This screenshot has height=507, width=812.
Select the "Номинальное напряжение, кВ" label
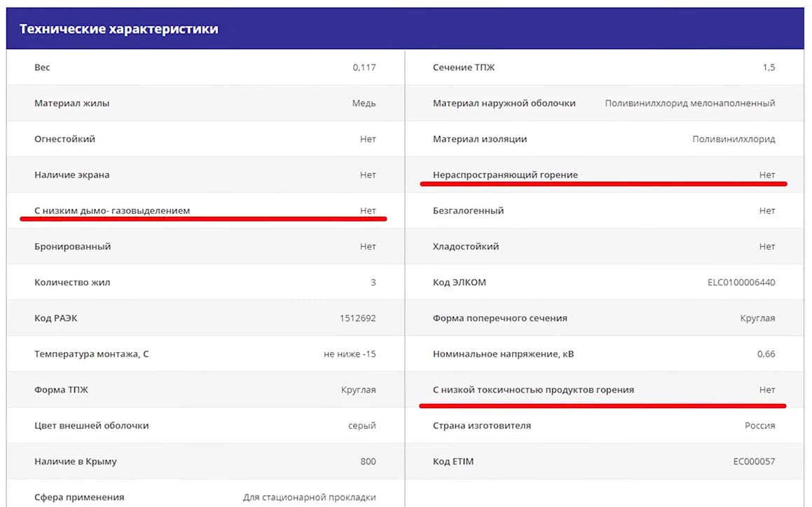point(503,353)
